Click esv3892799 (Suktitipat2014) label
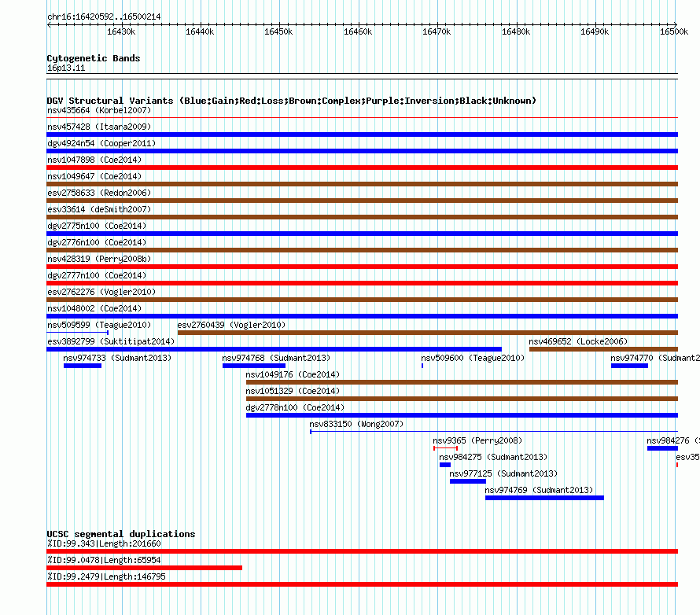 [x=111, y=341]
